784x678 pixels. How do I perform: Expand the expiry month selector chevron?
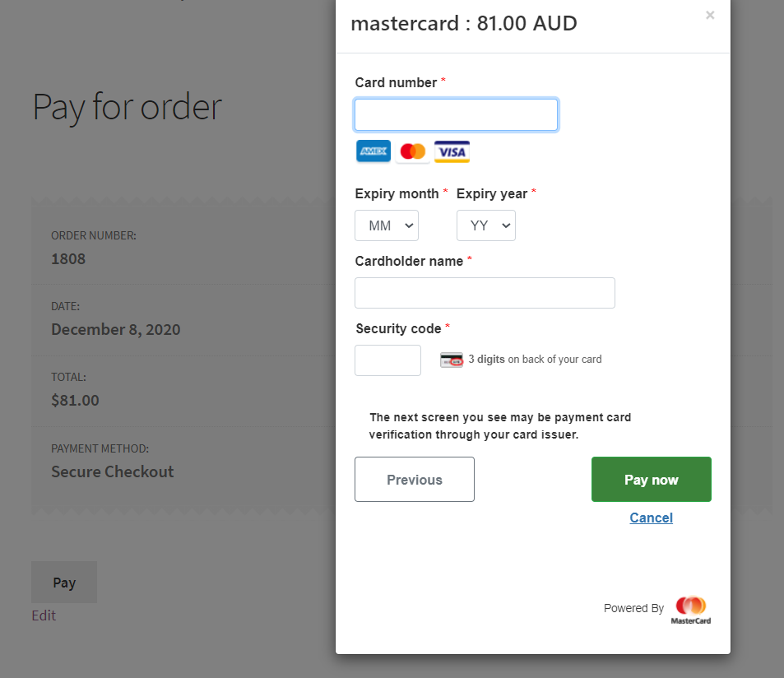(407, 225)
